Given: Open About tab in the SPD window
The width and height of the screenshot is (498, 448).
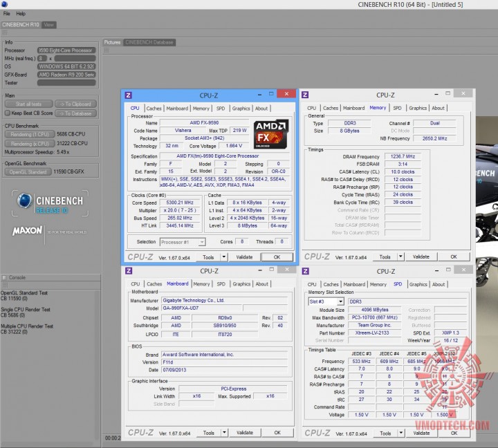Looking at the screenshot, I should [439, 284].
